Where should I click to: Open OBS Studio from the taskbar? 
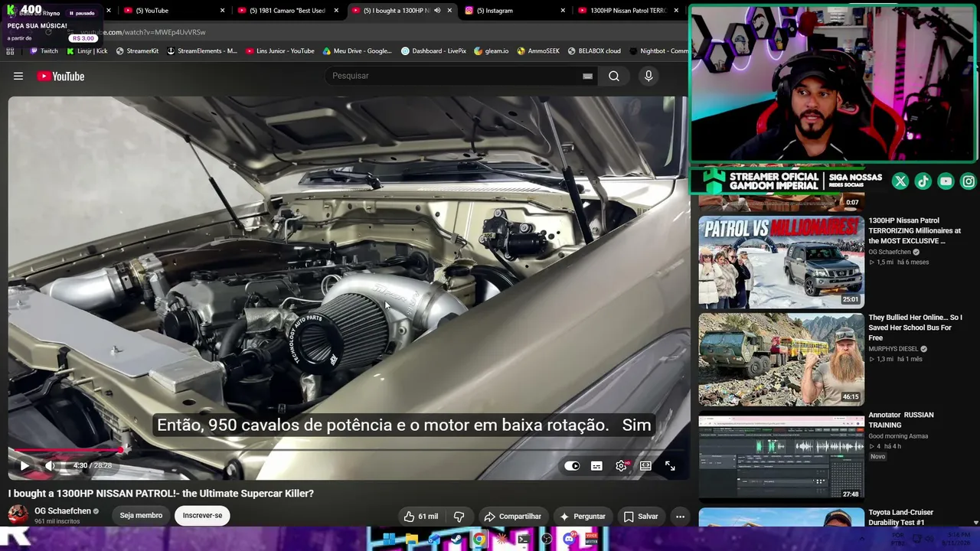pyautogui.click(x=547, y=540)
